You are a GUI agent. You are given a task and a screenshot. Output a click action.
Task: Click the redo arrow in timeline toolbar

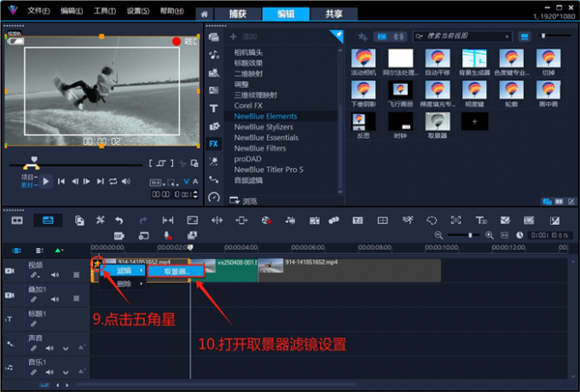pyautogui.click(x=142, y=221)
